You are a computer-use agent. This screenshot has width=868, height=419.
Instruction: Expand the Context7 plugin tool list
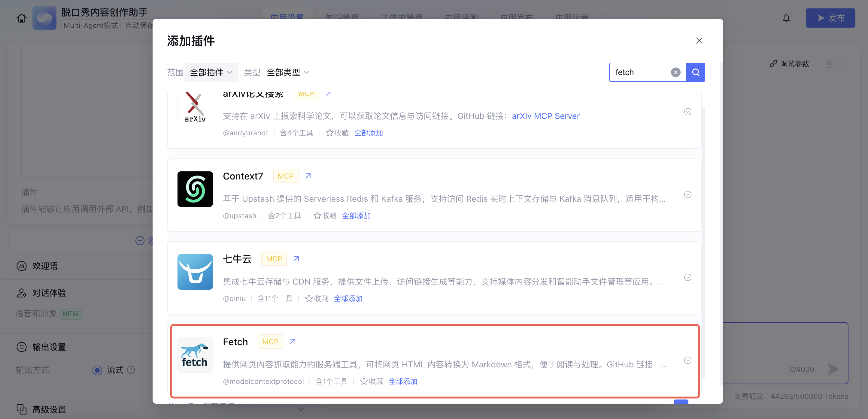687,194
